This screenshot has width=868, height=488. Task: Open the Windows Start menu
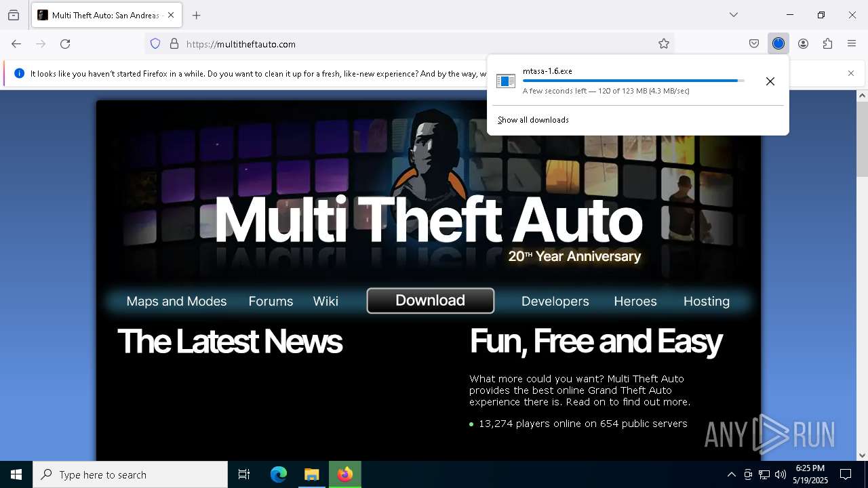pyautogui.click(x=16, y=474)
